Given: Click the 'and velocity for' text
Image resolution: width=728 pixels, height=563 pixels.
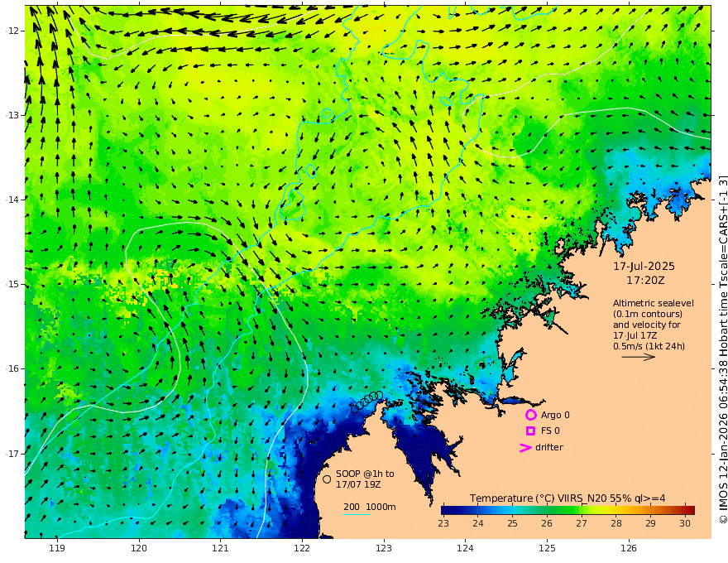Looking at the screenshot, I should click(646, 325).
